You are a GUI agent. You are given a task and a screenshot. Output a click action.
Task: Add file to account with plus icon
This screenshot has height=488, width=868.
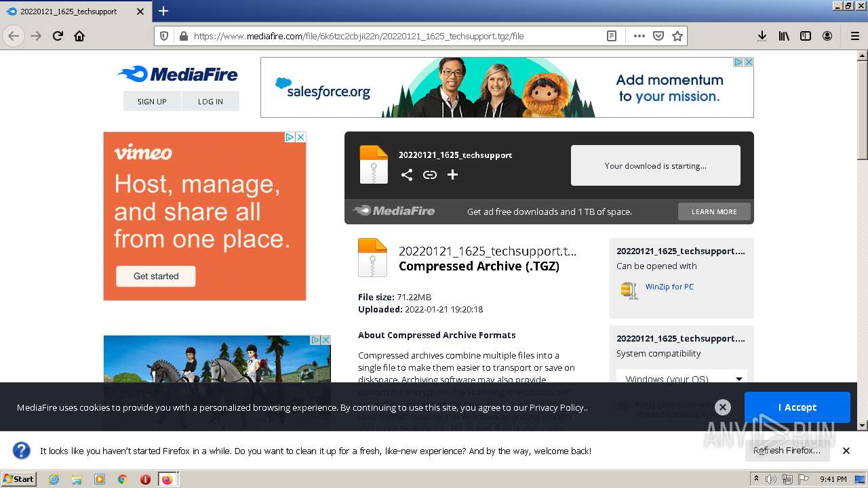tap(452, 175)
